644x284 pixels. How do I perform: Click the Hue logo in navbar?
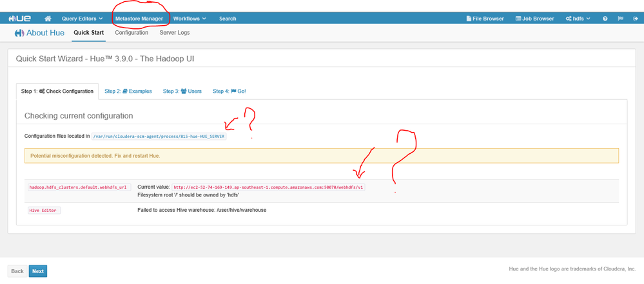point(20,19)
